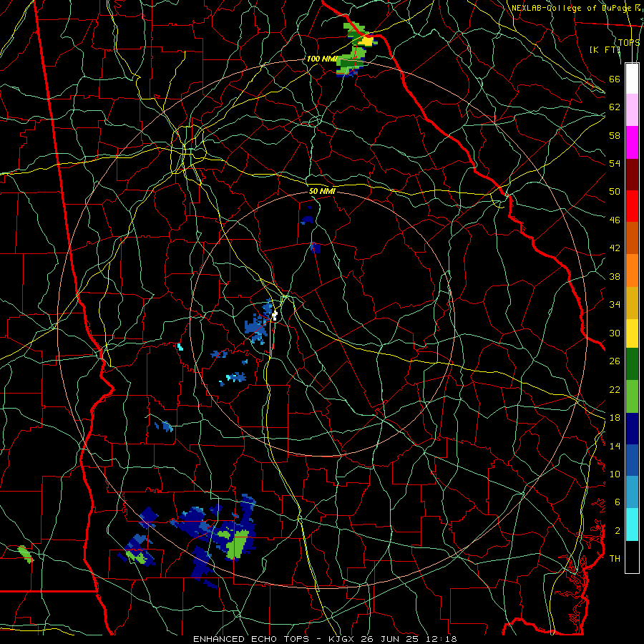Image resolution: width=644 pixels, height=644 pixels.
Task: Click the 58 legend value
Action: [615, 135]
